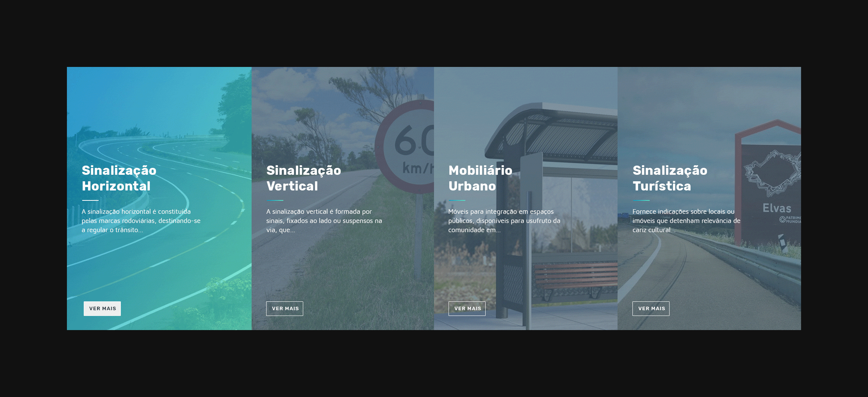
Task: Open the Sinalização Turística title
Action: click(x=670, y=178)
